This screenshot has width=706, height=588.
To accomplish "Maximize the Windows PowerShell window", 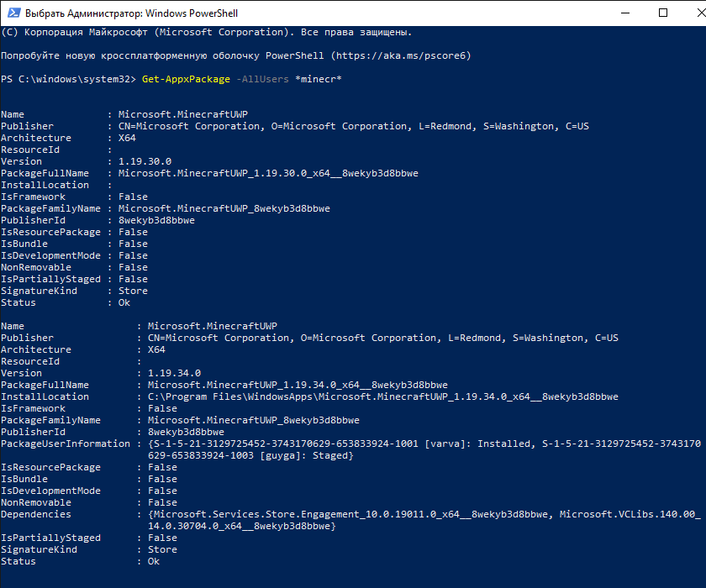I will click(663, 13).
